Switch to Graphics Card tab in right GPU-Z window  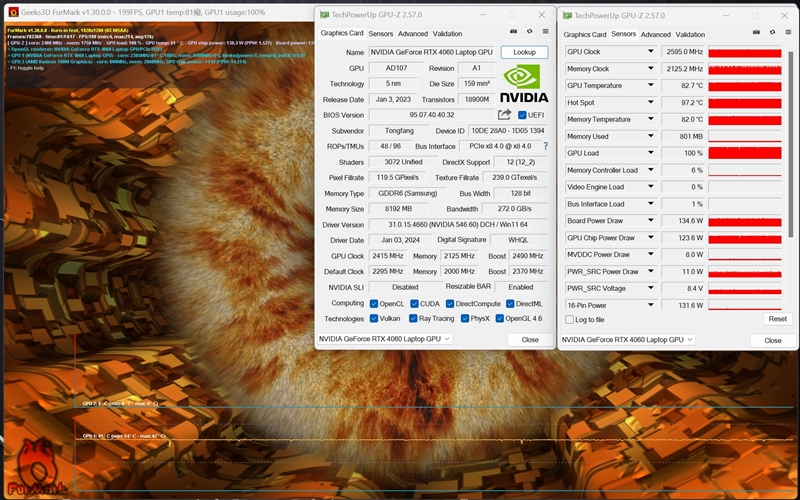[585, 34]
